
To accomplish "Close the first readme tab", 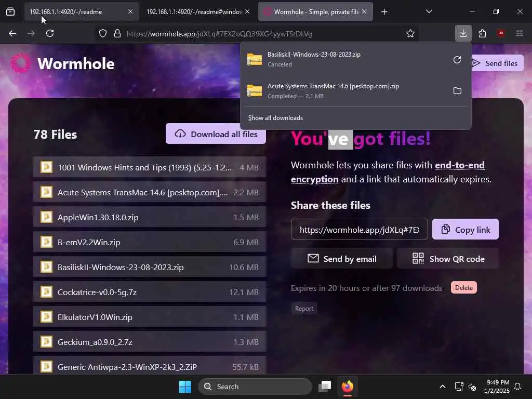I will [130, 11].
